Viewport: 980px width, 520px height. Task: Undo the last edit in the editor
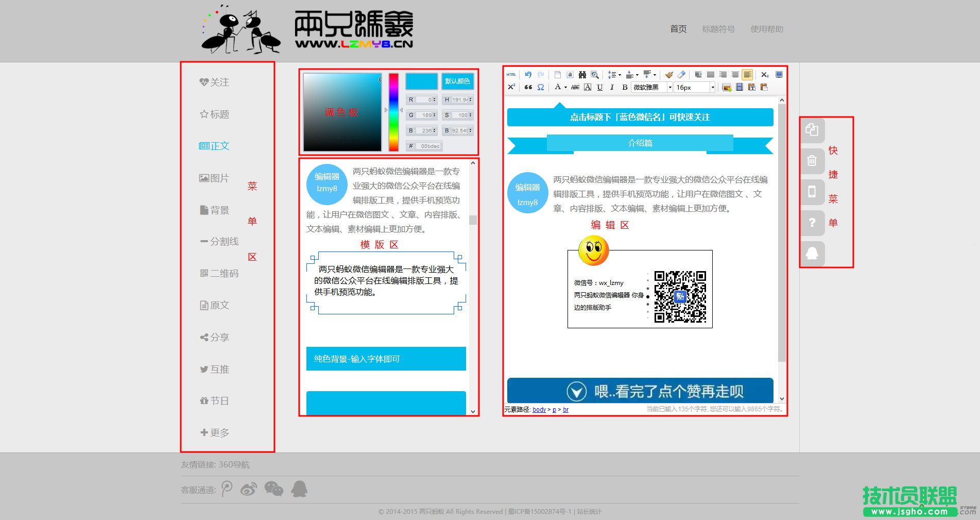click(x=528, y=74)
